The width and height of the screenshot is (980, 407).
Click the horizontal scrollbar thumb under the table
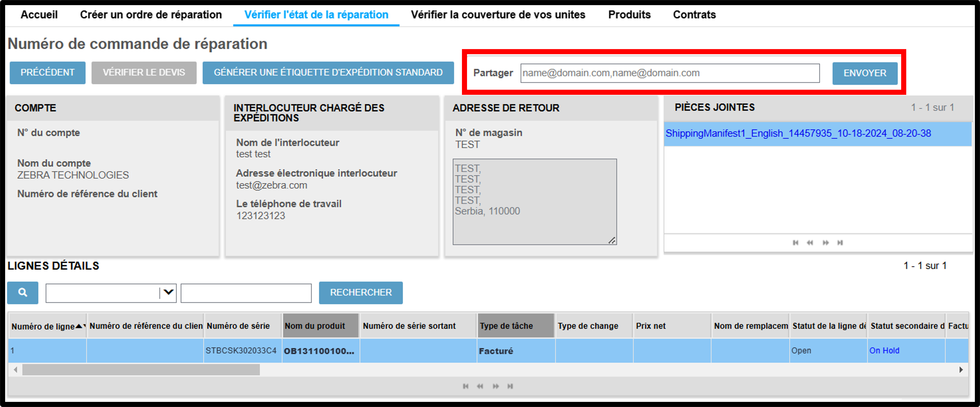pos(141,370)
